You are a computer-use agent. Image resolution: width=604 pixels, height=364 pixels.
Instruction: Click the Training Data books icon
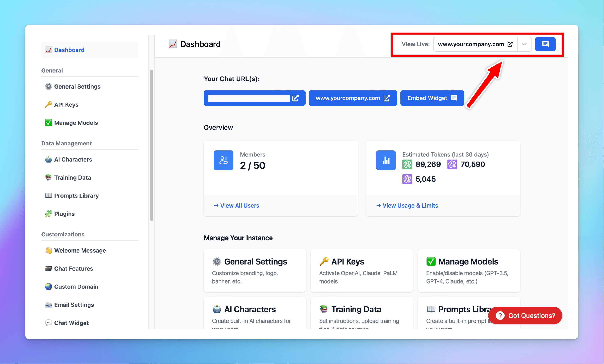[x=48, y=177]
